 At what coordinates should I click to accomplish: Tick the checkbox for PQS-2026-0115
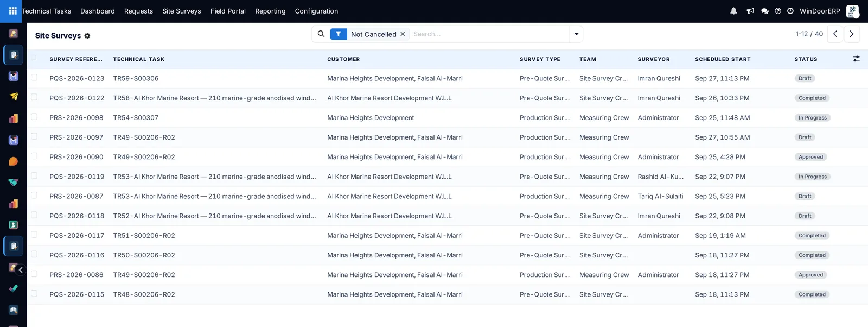click(x=34, y=294)
